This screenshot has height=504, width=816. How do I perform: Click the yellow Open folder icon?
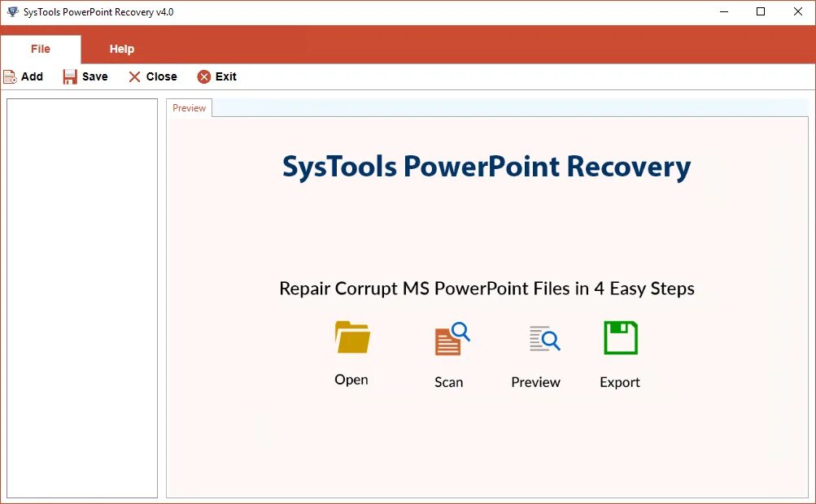(352, 337)
